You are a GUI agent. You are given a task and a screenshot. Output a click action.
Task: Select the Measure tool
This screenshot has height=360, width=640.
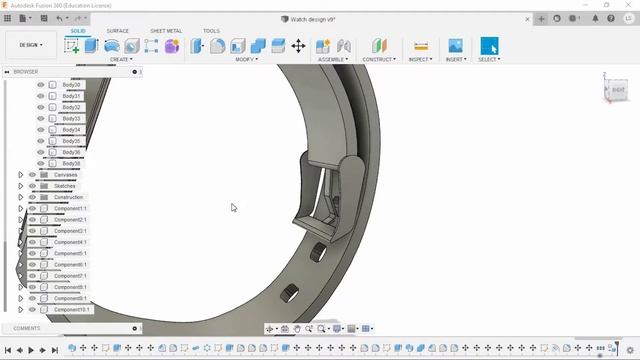pyautogui.click(x=421, y=46)
